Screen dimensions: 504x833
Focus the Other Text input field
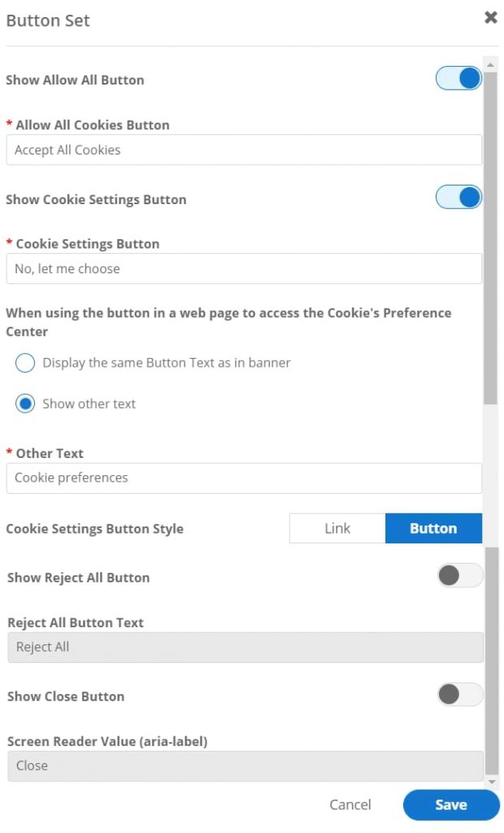point(244,478)
